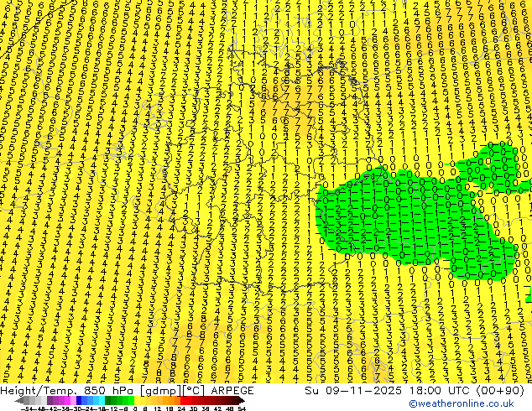The height and width of the screenshot is (411, 532).
Task: Click the date 'Su 09-11-2025'
Action: point(353,390)
